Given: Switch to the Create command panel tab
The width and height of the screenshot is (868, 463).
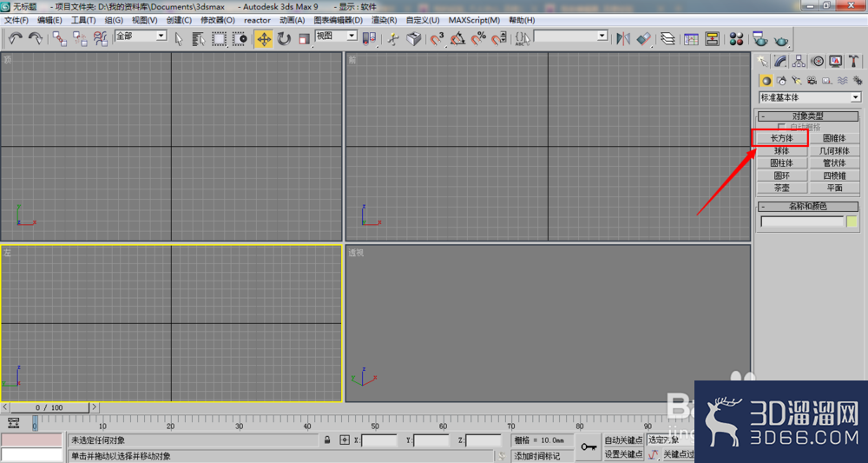Looking at the screenshot, I should [x=763, y=61].
